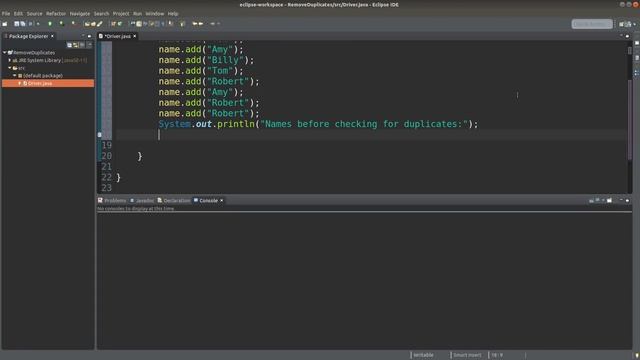Click the Outline icon in right trim
This screenshot has height=360, width=640.
pos(637,73)
